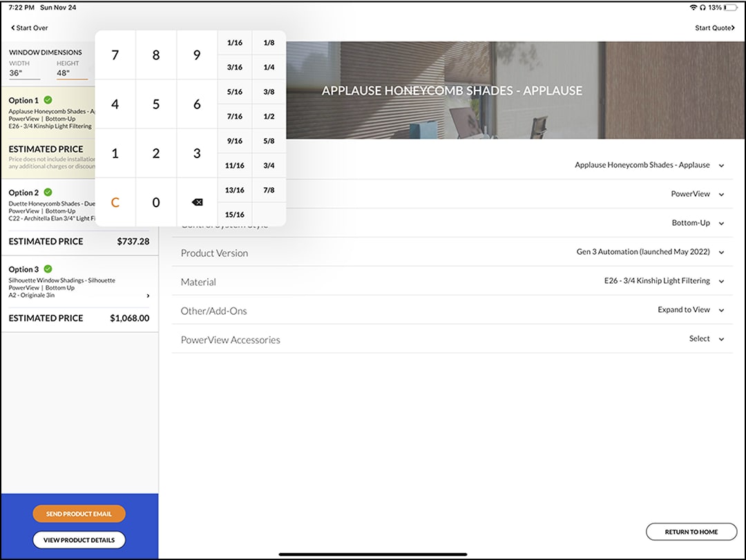Screen dimensions: 746x560
Task: Select the 15/16 fraction
Action: tap(235, 215)
